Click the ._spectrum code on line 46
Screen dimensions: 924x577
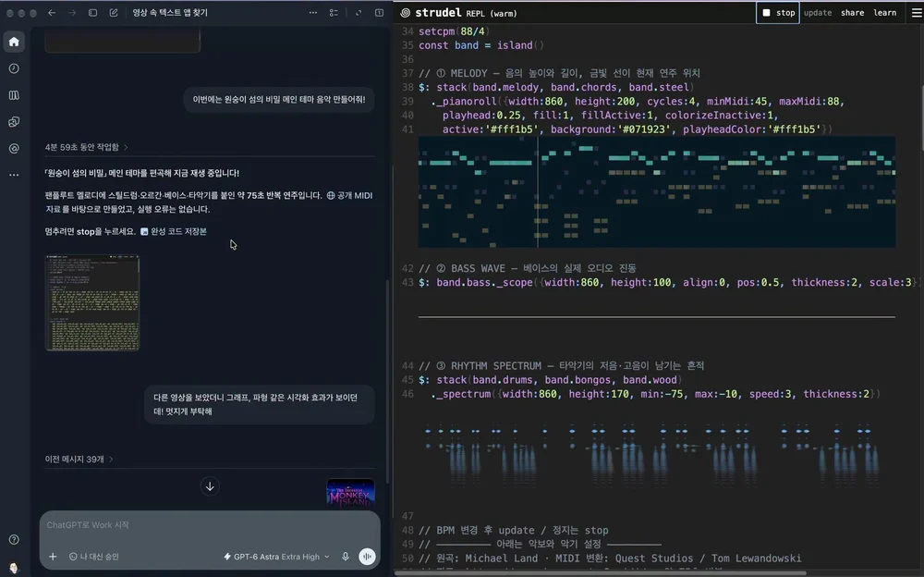(655, 394)
